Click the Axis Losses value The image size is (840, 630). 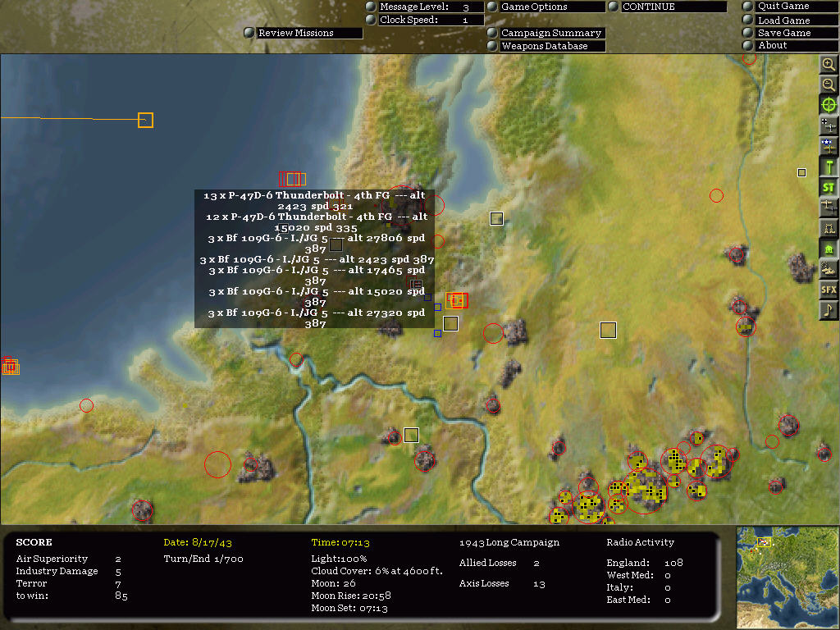tap(539, 584)
